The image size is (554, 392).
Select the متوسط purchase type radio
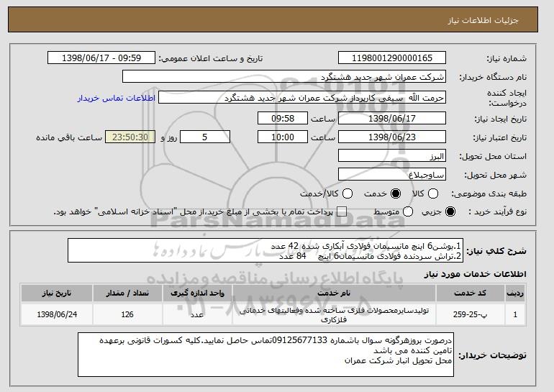pos(408,211)
